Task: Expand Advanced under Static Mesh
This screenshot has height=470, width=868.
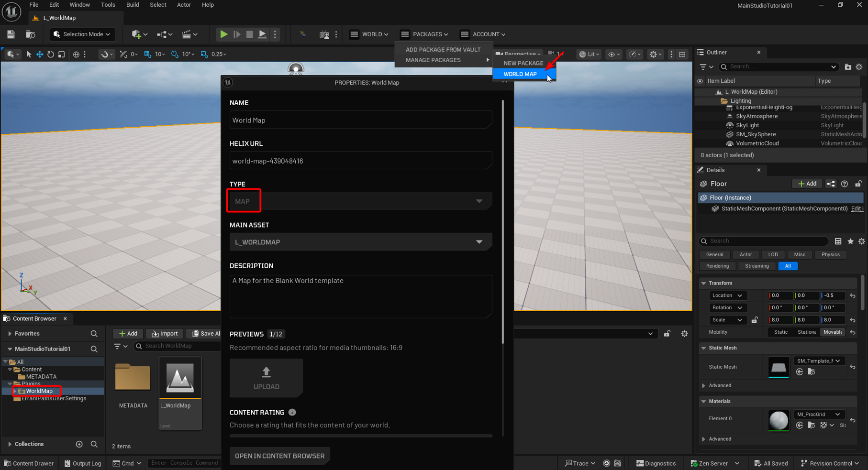Action: click(x=703, y=385)
